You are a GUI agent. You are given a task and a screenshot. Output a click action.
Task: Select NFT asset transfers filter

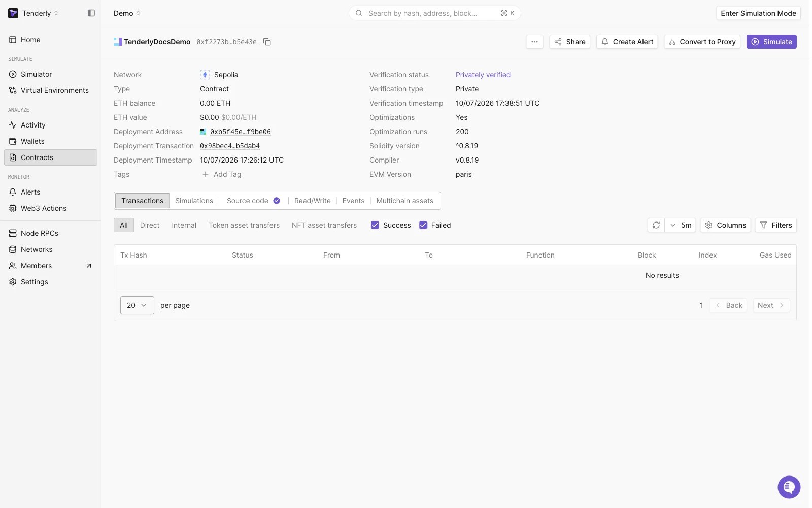tap(324, 225)
